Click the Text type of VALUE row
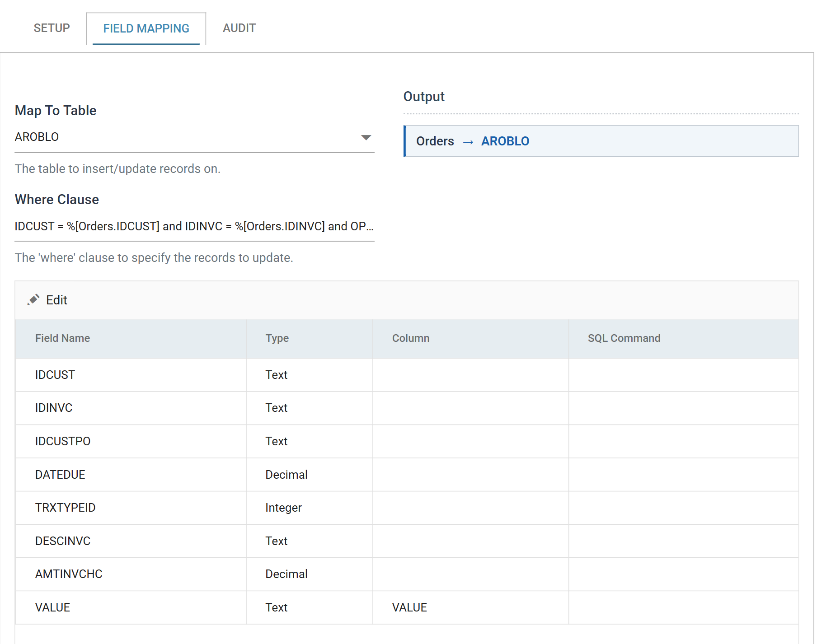 [276, 607]
